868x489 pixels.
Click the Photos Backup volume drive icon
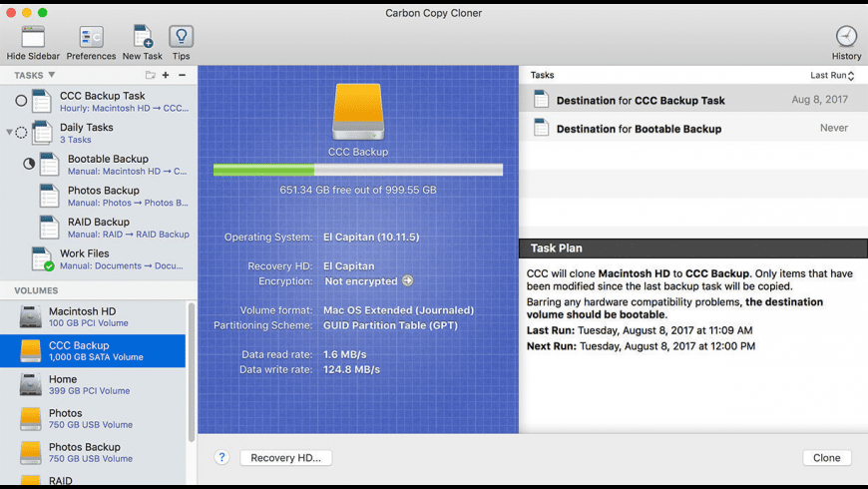point(31,452)
